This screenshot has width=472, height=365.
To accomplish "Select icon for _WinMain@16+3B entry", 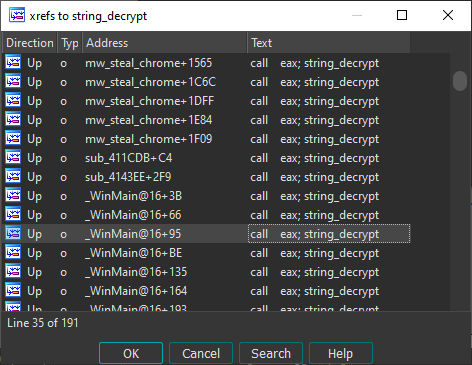I will coord(13,196).
